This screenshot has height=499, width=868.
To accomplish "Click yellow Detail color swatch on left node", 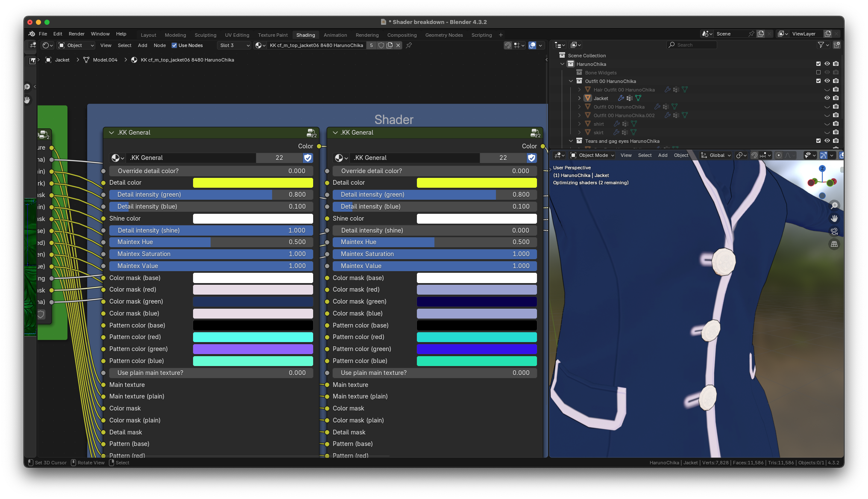I will click(253, 183).
